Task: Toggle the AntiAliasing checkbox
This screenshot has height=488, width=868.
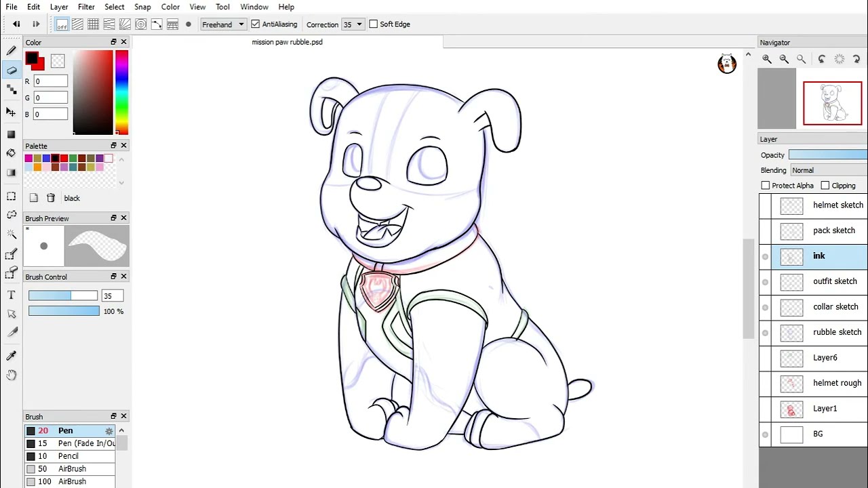Action: pos(255,24)
